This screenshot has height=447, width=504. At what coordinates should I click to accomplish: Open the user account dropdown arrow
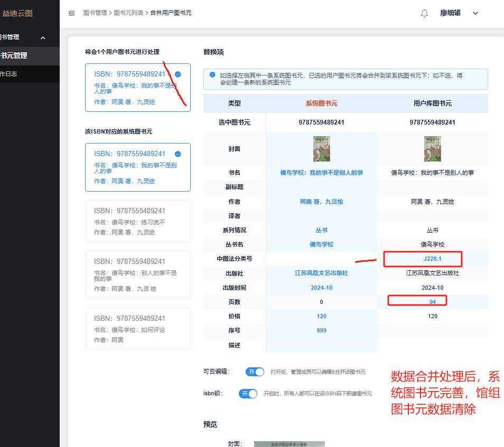475,13
